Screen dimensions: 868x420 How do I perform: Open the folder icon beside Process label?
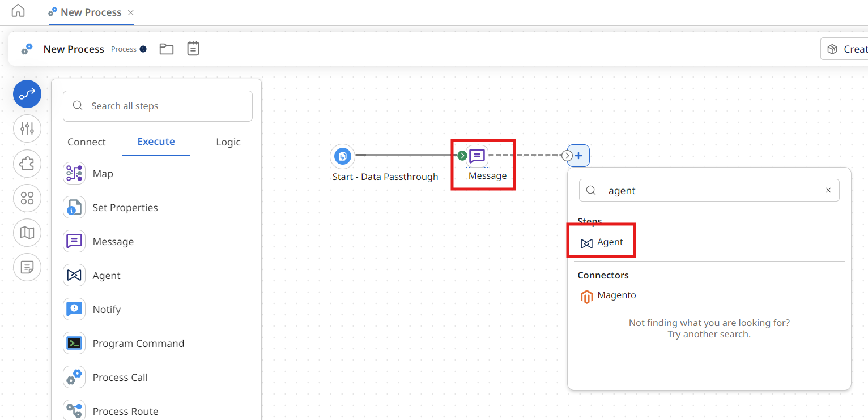pyautogui.click(x=166, y=49)
